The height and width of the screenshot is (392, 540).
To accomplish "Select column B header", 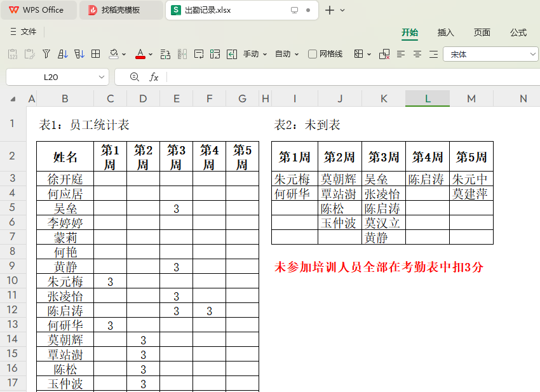I will click(x=65, y=99).
